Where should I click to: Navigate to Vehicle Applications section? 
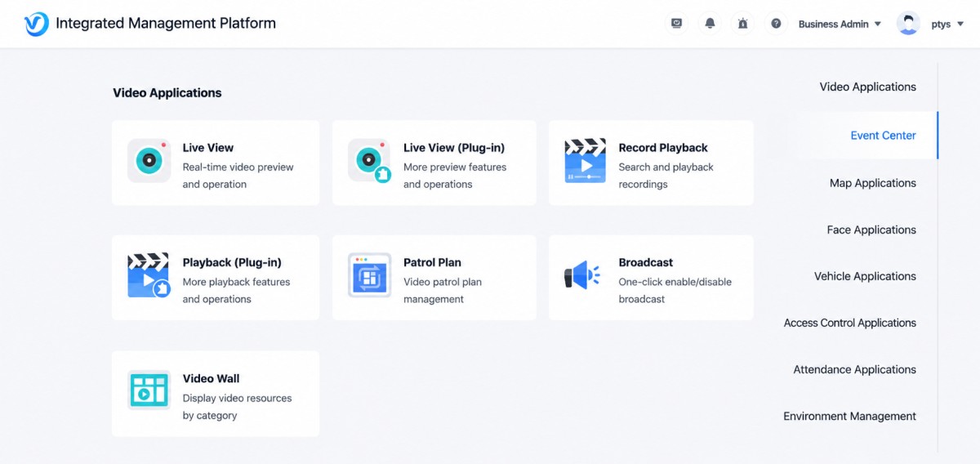coord(865,276)
